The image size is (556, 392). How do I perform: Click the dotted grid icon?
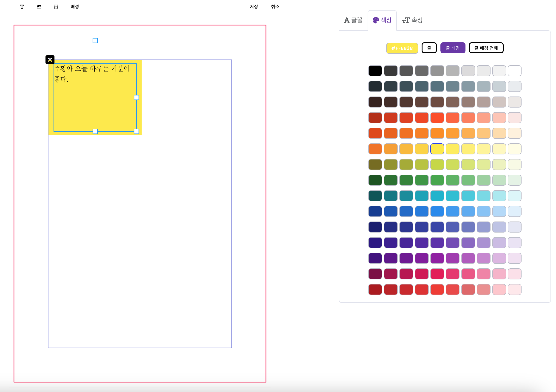click(x=56, y=6)
